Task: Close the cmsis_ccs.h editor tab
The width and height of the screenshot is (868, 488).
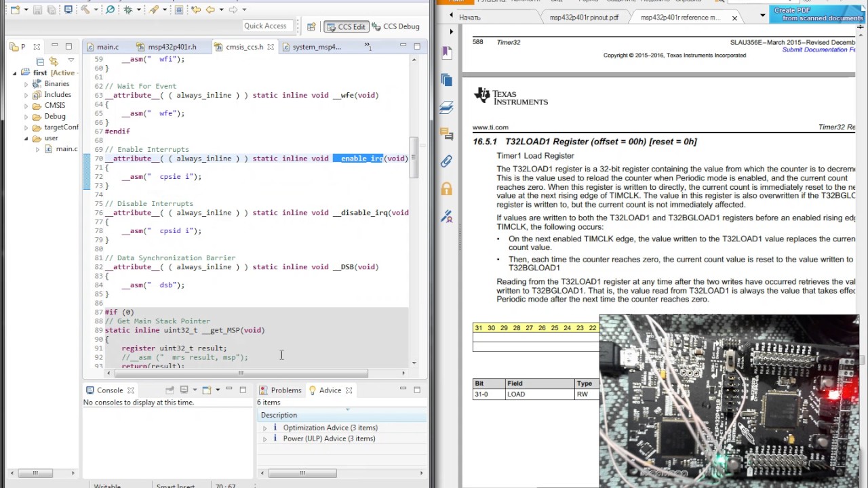Action: 270,47
